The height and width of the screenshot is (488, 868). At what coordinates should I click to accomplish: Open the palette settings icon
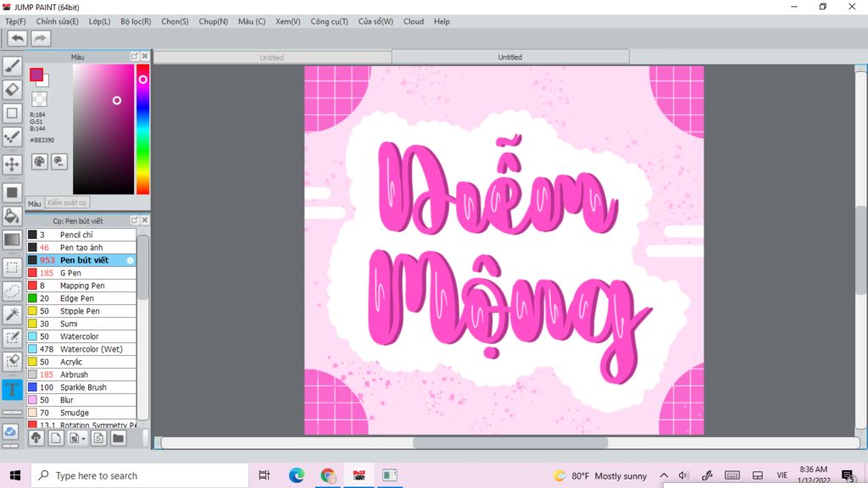click(59, 162)
